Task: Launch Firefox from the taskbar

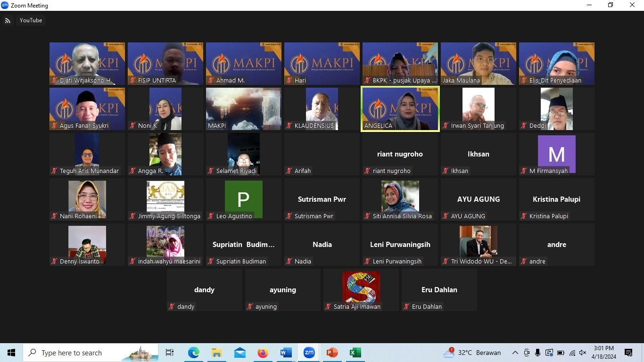Action: coord(263,353)
